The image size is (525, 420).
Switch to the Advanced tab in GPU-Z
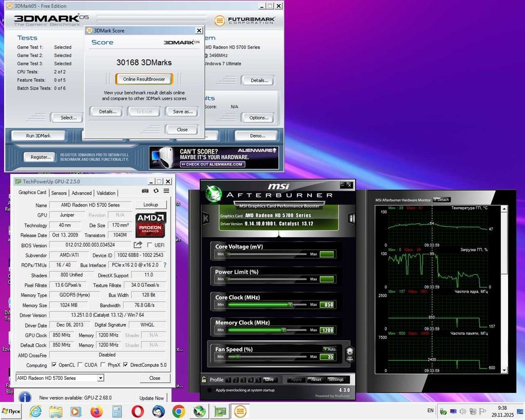[82, 193]
